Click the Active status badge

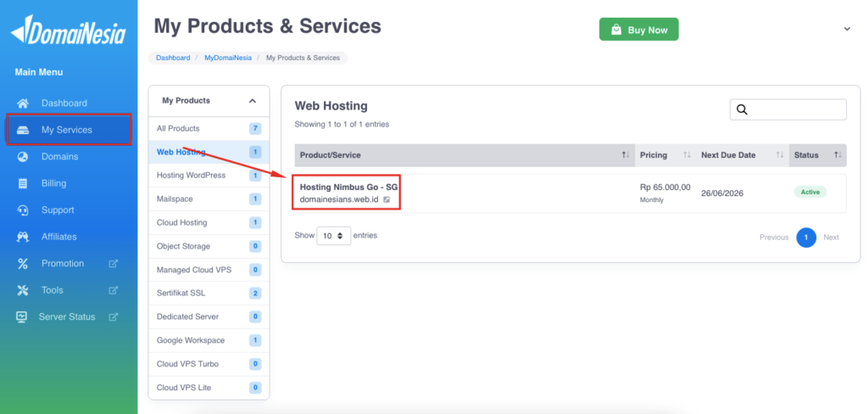(x=810, y=192)
